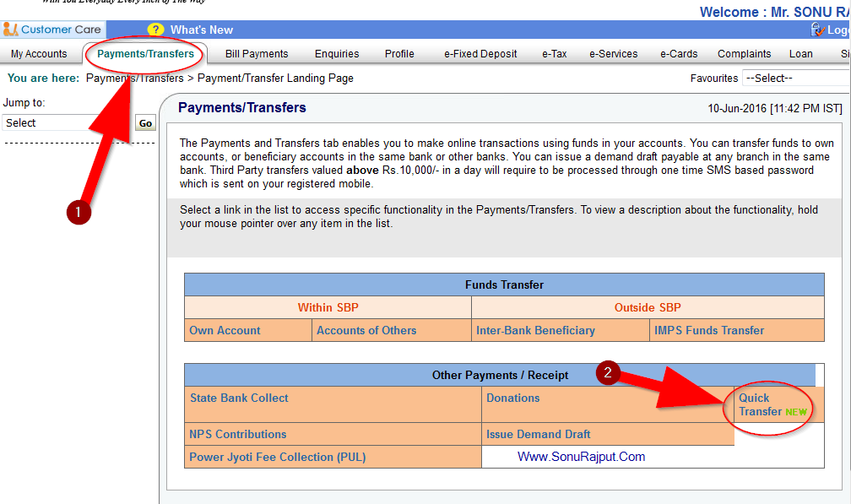Open the What's New link
Image resolution: width=851 pixels, height=504 pixels.
tap(201, 30)
